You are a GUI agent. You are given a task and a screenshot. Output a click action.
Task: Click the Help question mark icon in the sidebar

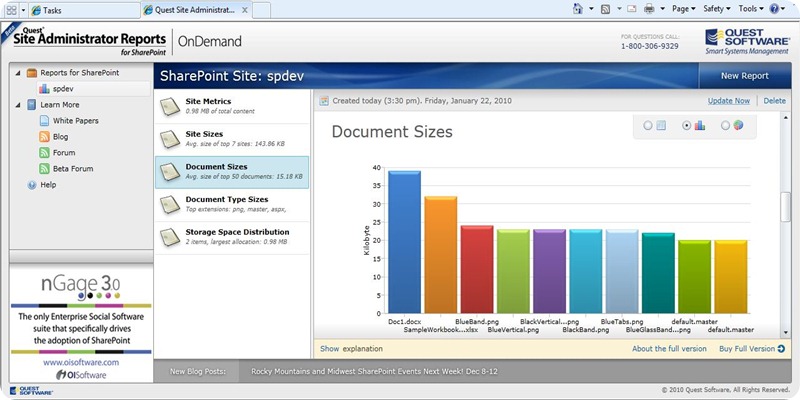(31, 185)
